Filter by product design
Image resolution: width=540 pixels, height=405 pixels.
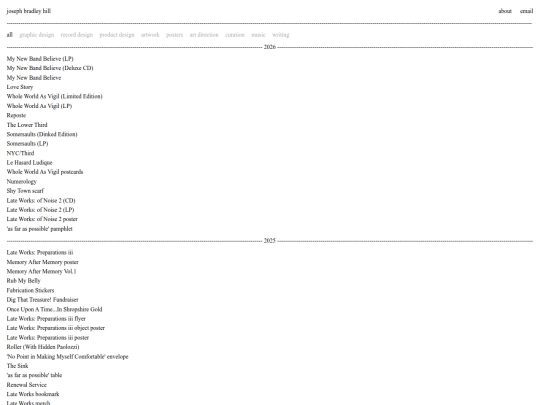click(117, 35)
